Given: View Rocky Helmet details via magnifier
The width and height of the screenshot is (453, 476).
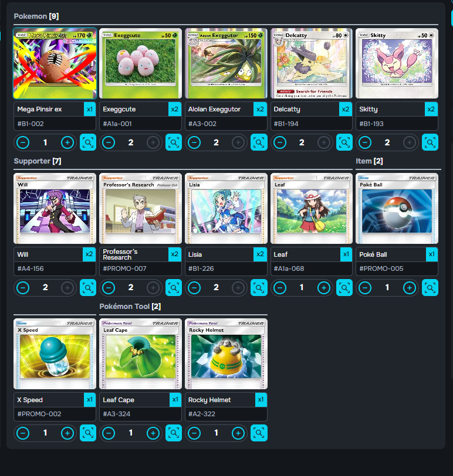Looking at the screenshot, I should coord(259,433).
